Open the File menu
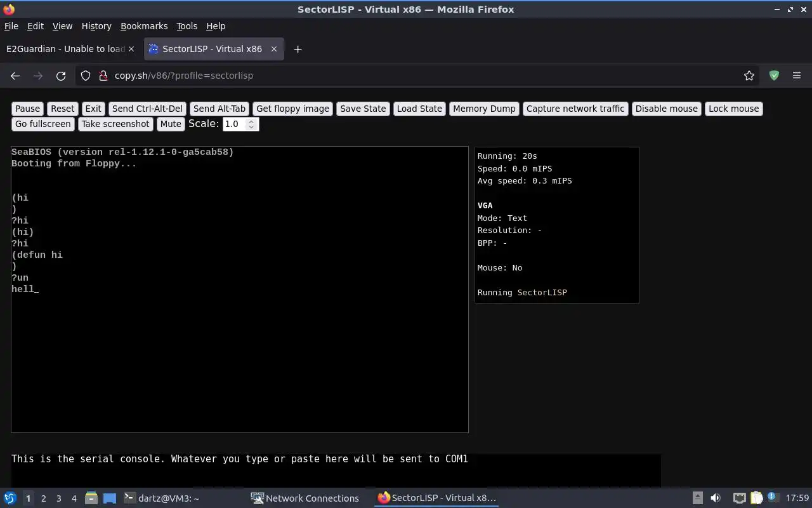The height and width of the screenshot is (508, 812). pyautogui.click(x=11, y=26)
